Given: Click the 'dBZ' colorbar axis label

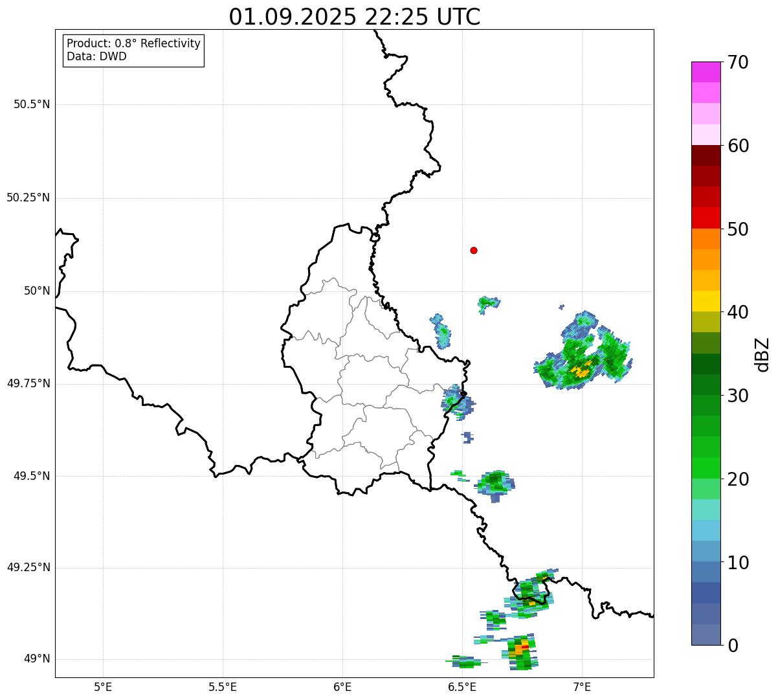Looking at the screenshot, I should click(762, 354).
